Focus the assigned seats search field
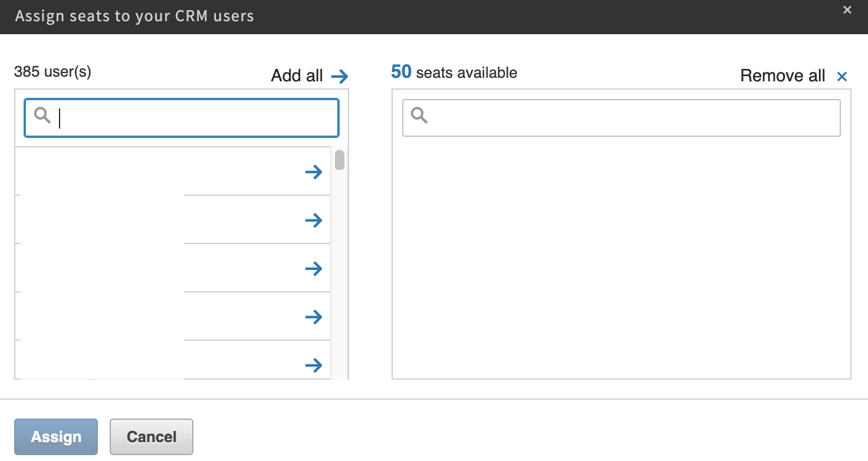The image size is (868, 461). 622,118
